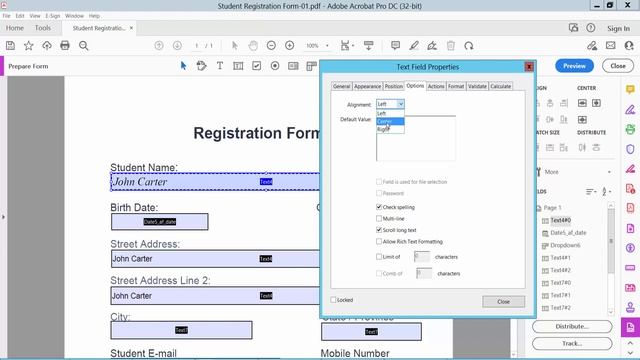Switch to the Calculate tab

point(500,86)
